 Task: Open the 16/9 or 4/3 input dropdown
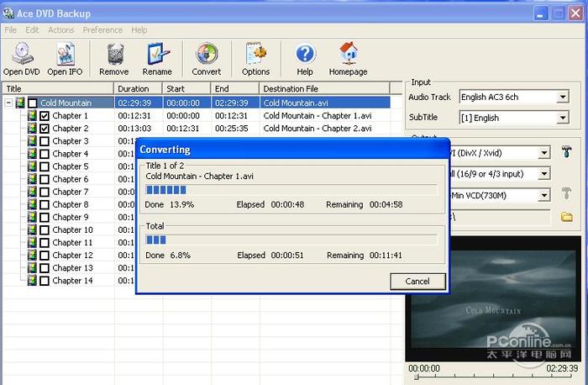(544, 174)
